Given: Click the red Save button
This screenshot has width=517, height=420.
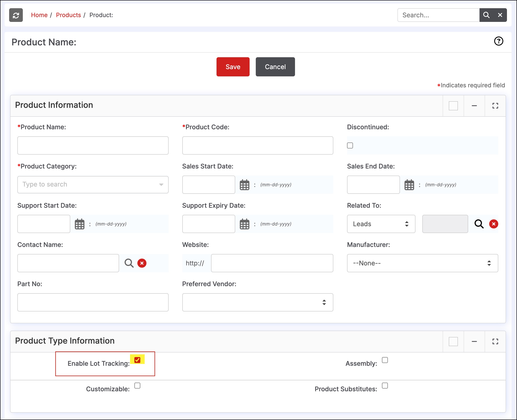Looking at the screenshot, I should (233, 67).
